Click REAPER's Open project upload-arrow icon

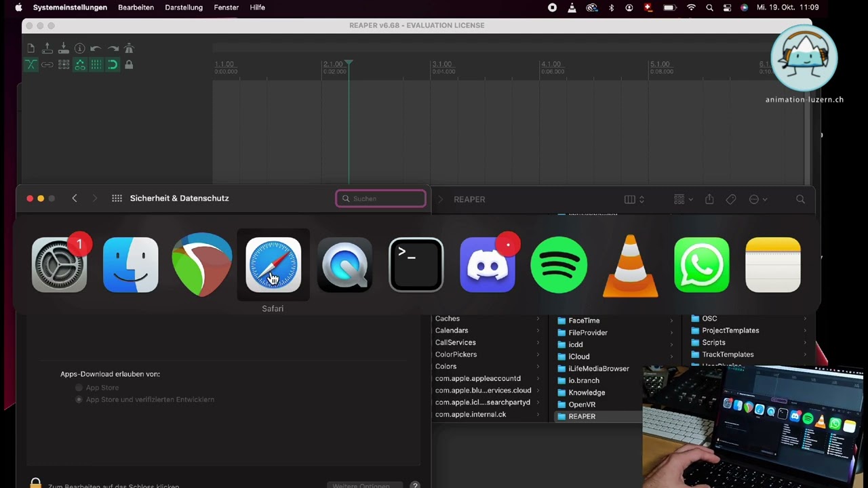[x=47, y=48]
